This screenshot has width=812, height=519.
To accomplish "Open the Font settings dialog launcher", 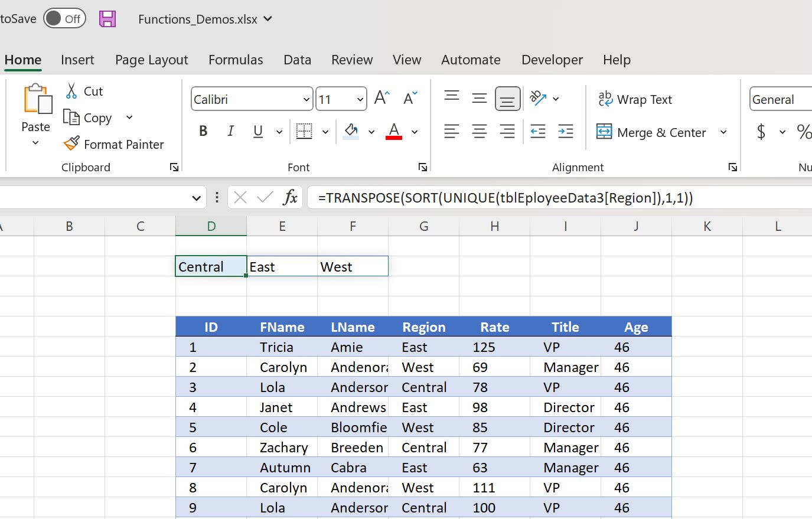I will pyautogui.click(x=423, y=167).
